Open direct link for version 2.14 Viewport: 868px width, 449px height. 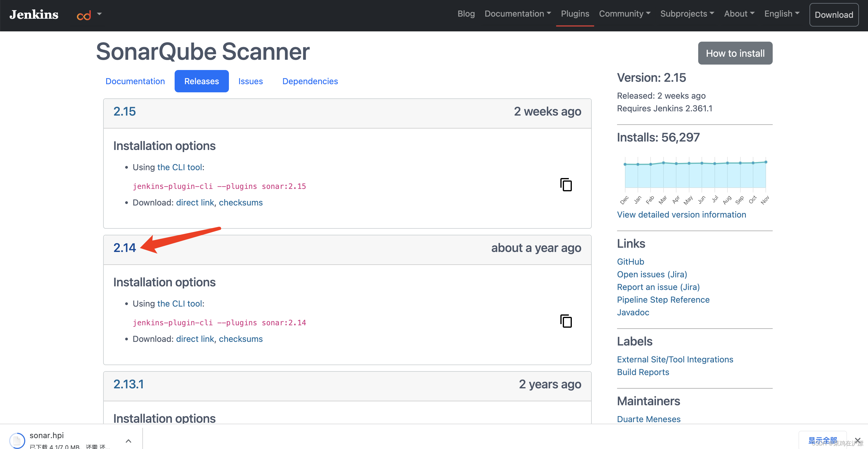195,339
